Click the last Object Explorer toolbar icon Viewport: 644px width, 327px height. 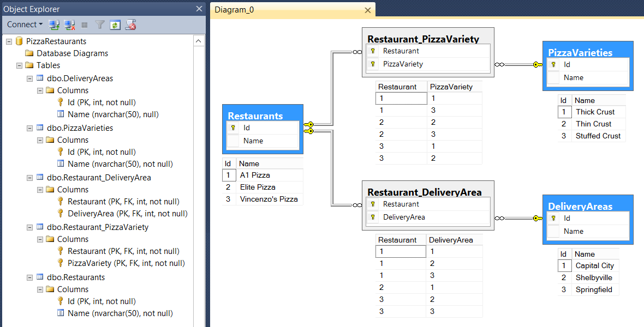(x=130, y=25)
